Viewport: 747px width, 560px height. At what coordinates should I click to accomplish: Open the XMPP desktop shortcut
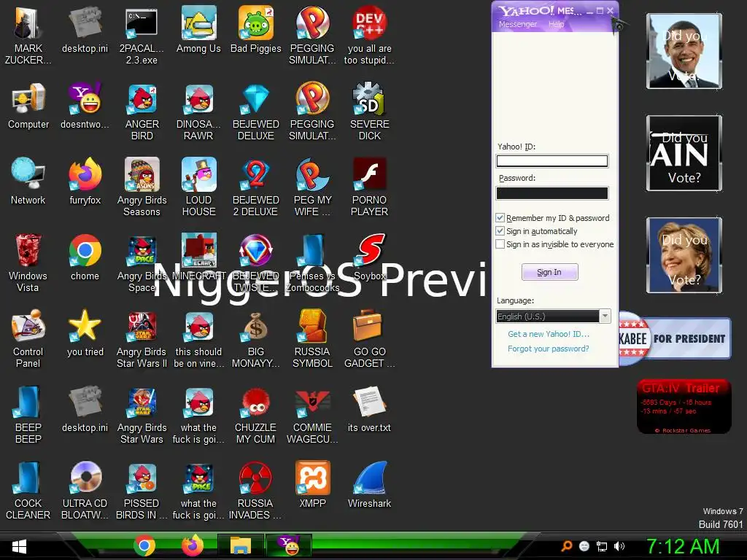312,485
